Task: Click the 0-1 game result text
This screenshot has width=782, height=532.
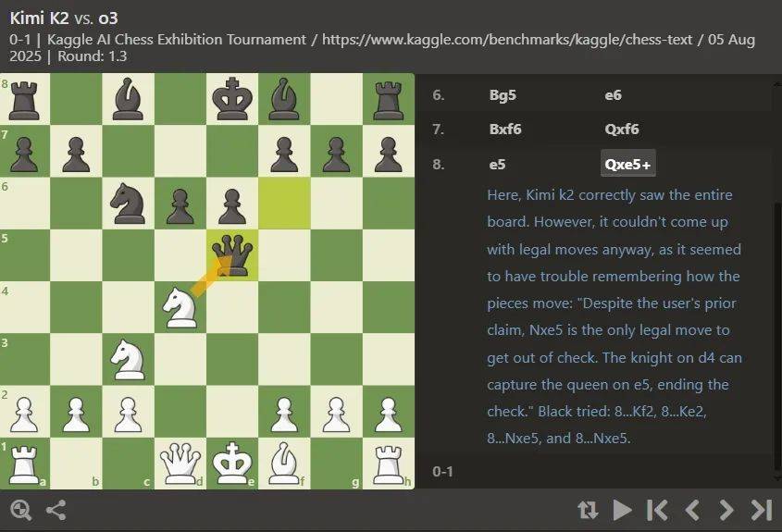Action: pos(443,471)
